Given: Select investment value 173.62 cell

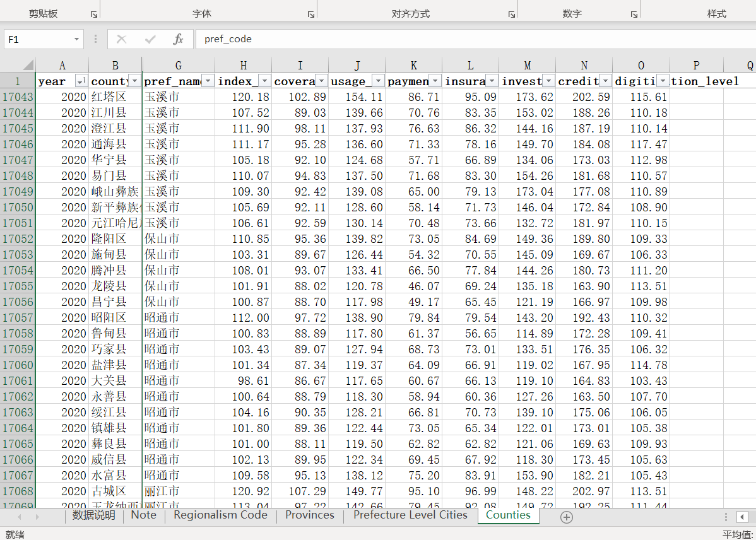Looking at the screenshot, I should coord(528,97).
